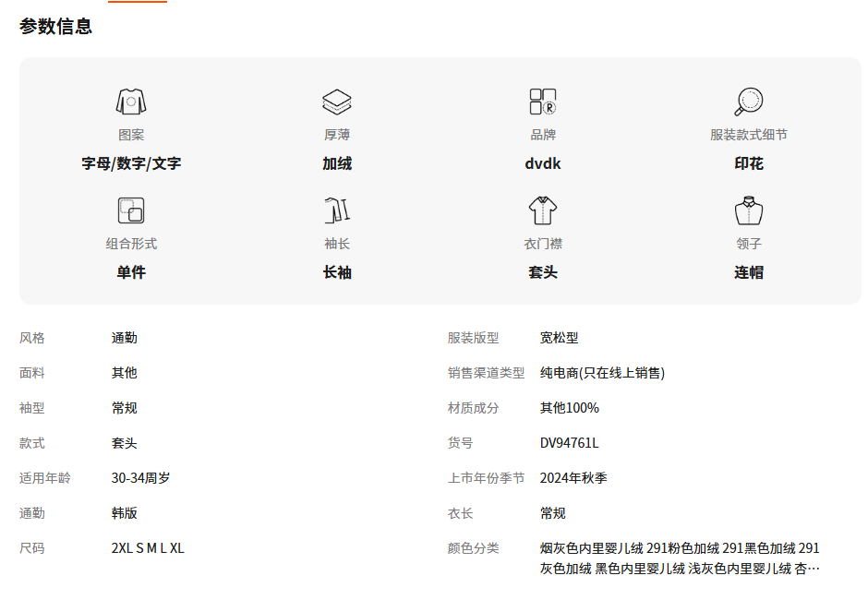Click the dvdk brand name

[542, 163]
